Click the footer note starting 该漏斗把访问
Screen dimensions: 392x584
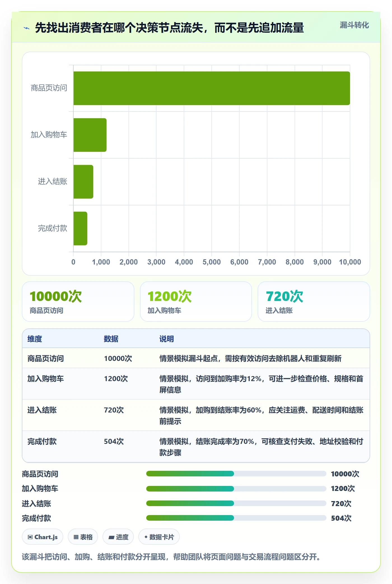click(171, 557)
